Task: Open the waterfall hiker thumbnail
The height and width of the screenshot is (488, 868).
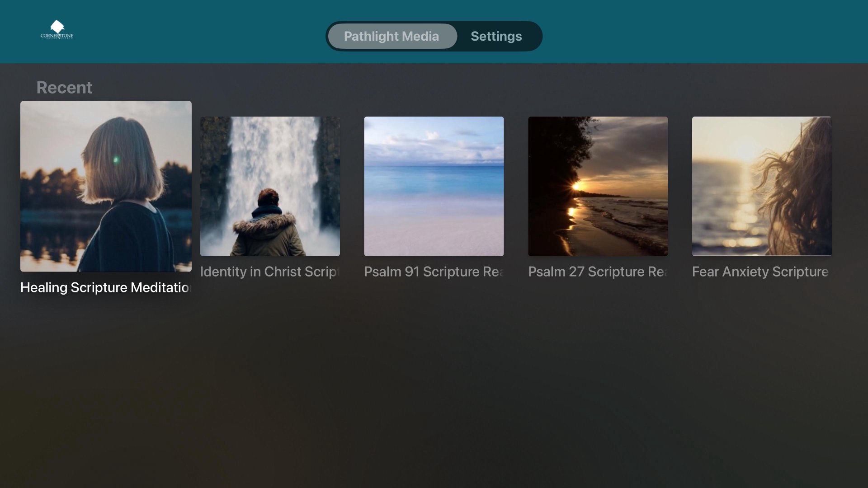Action: (270, 186)
